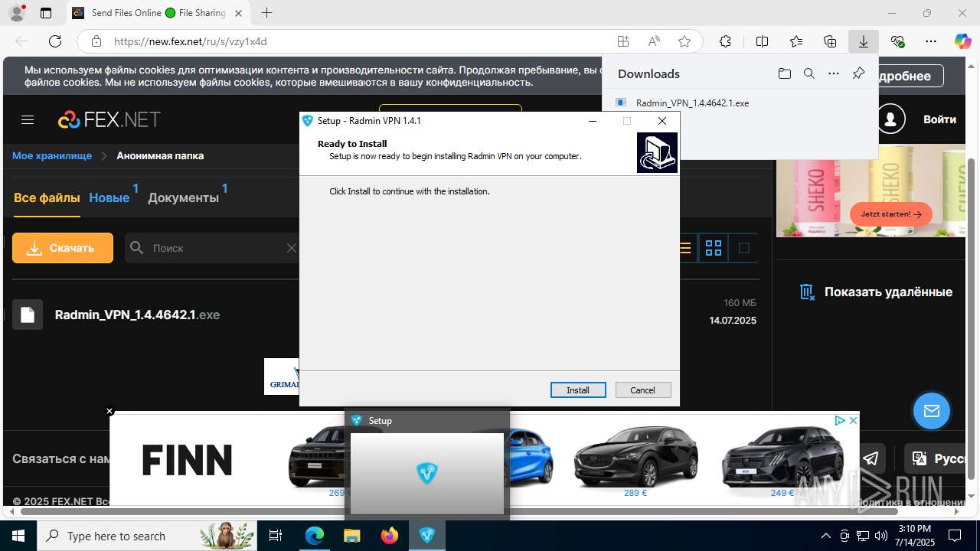Go back in browser history
Image resolution: width=980 pixels, height=551 pixels.
(x=21, y=41)
